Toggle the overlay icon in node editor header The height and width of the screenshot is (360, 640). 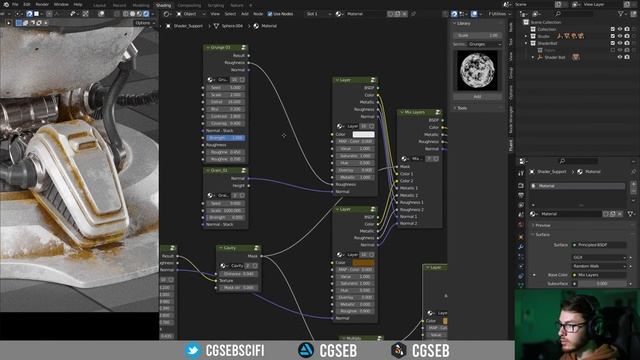point(474,14)
